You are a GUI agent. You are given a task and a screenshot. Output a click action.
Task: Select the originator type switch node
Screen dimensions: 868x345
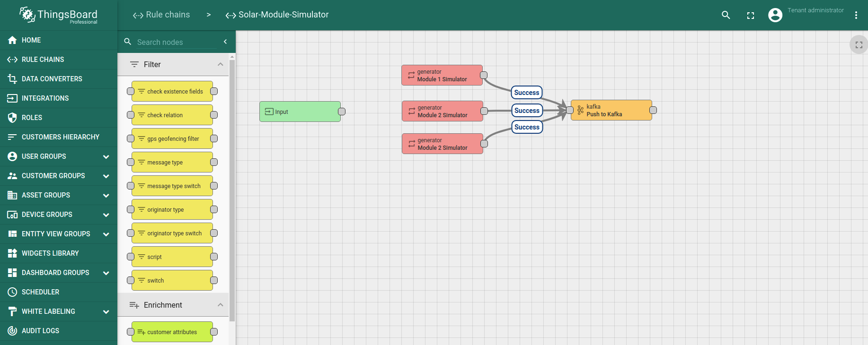[172, 233]
